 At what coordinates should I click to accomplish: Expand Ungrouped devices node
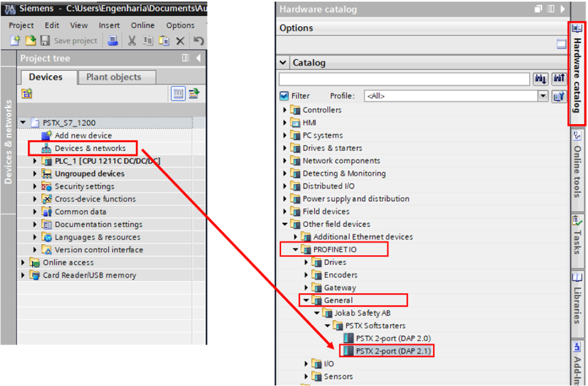[35, 174]
